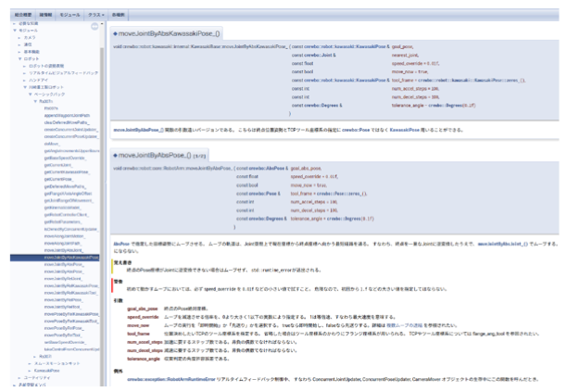Click the sidebar vertical scrollbar
567x392 pixels.
point(103,185)
